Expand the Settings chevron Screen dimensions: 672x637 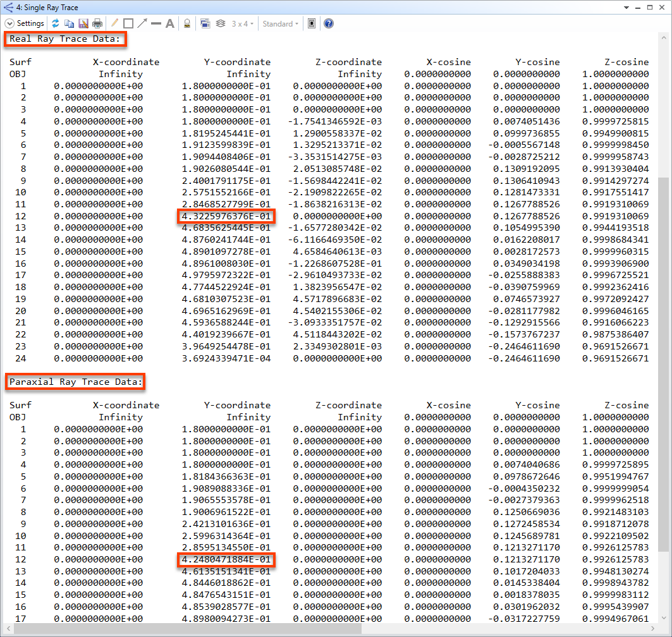9,23
